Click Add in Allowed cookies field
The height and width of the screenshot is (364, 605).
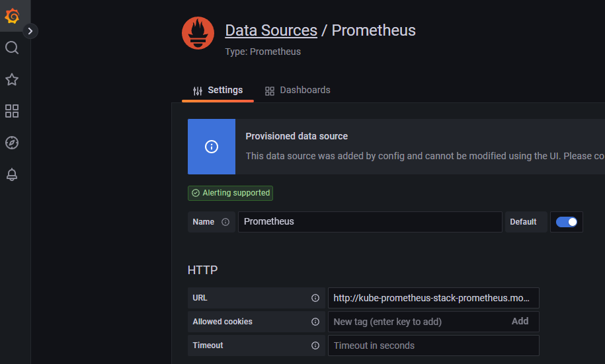click(x=520, y=321)
